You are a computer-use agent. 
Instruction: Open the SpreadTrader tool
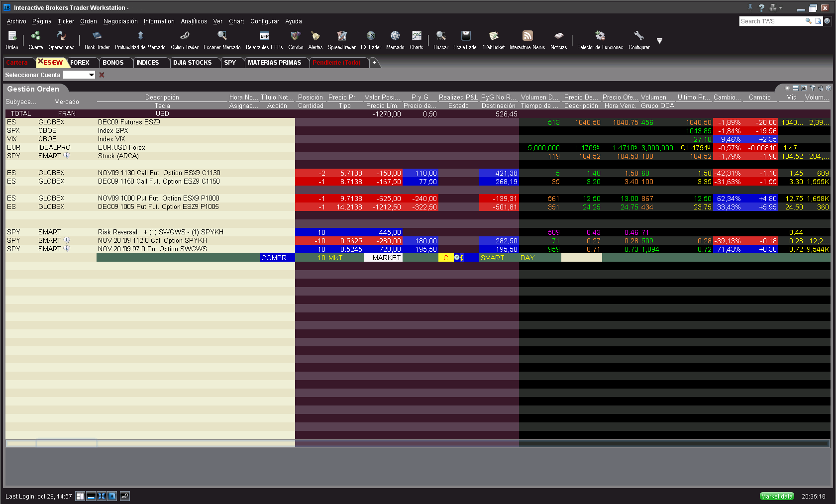point(341,40)
